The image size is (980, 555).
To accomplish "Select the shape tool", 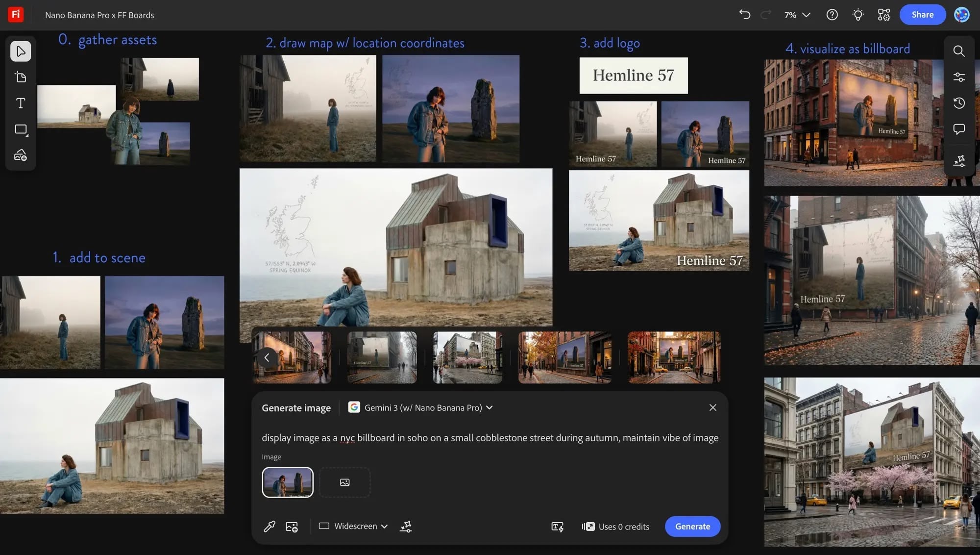I will [21, 129].
